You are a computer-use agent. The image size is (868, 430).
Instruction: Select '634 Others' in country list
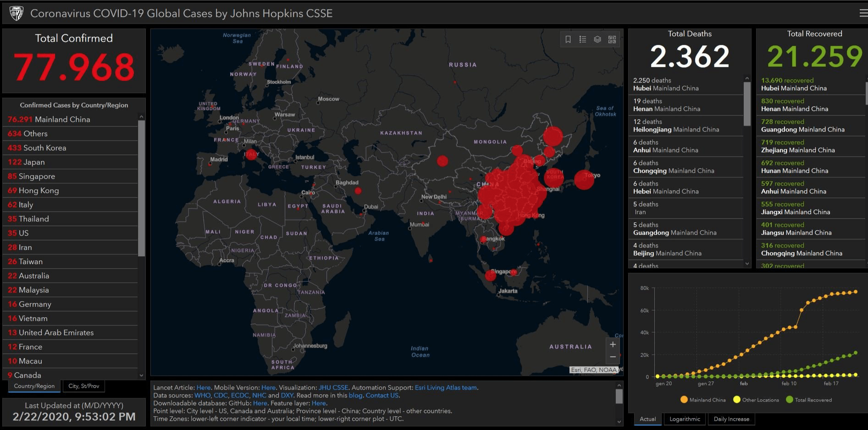point(70,133)
